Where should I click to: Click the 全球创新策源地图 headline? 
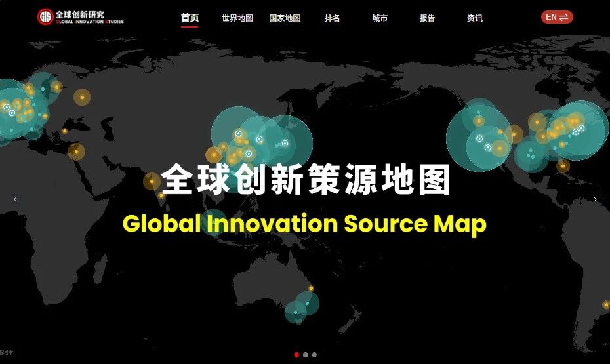[306, 180]
